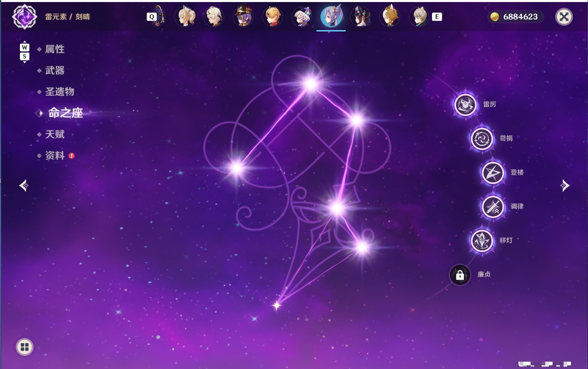
Task: Click the 登楼 label text
Action: 517,172
